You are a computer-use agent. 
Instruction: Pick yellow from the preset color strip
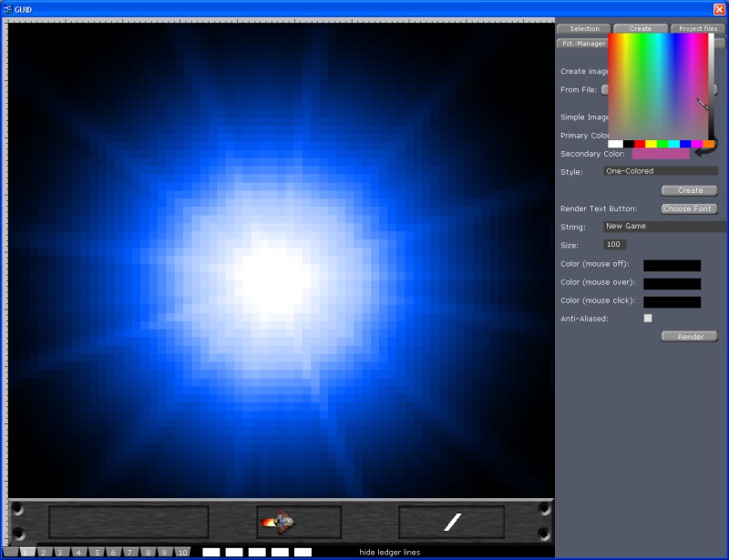pos(651,144)
